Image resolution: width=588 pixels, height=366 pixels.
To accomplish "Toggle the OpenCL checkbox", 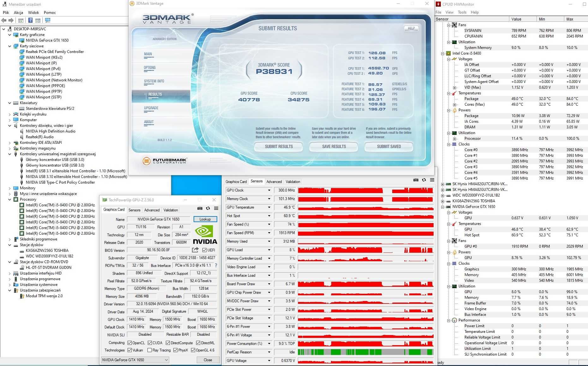I will (129, 343).
